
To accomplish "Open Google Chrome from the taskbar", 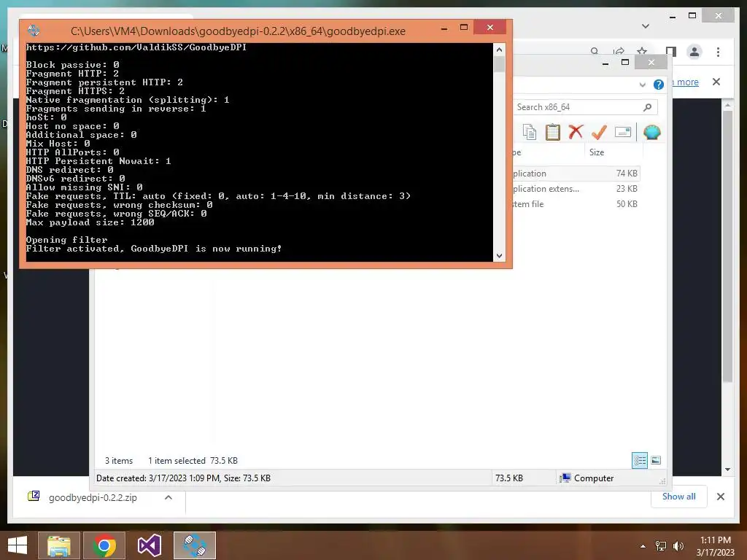I will click(x=104, y=545).
